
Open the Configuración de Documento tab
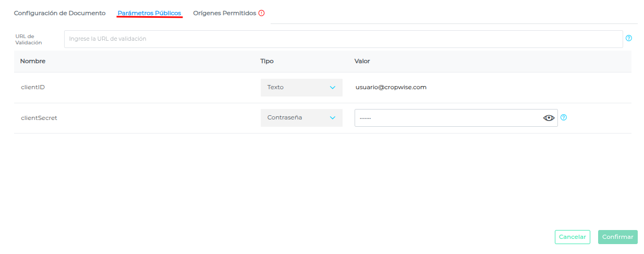click(x=59, y=13)
